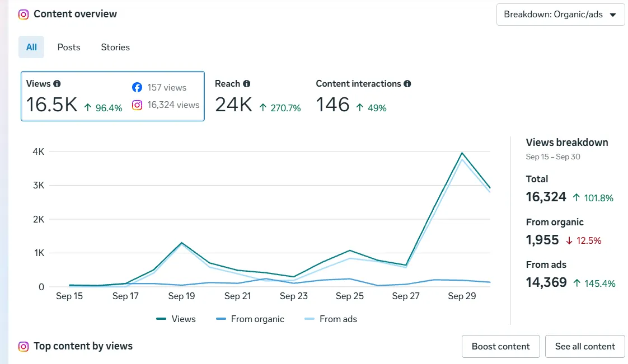
Task: Click the Sep 15 label on the x-axis
Action: coord(69,296)
